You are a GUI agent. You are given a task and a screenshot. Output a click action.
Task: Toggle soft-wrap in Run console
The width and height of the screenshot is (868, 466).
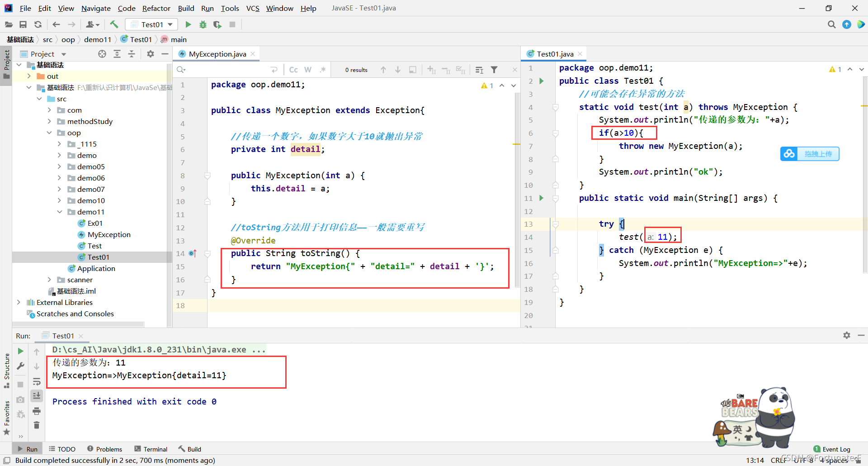[37, 381]
